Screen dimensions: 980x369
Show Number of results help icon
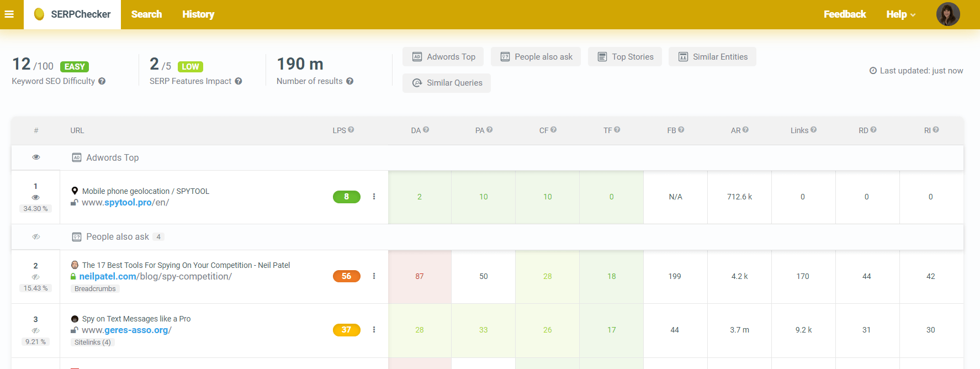point(349,81)
